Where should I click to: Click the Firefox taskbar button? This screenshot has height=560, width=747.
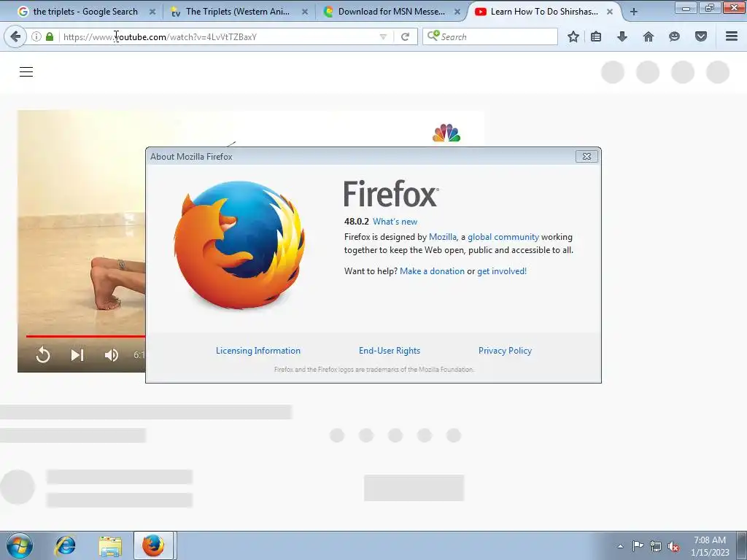click(x=153, y=545)
